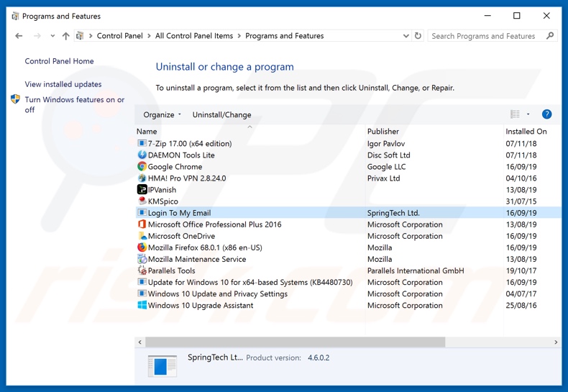Screen dimensions: 568x392
Task: Click the 7-Zip program icon
Action: [142, 143]
